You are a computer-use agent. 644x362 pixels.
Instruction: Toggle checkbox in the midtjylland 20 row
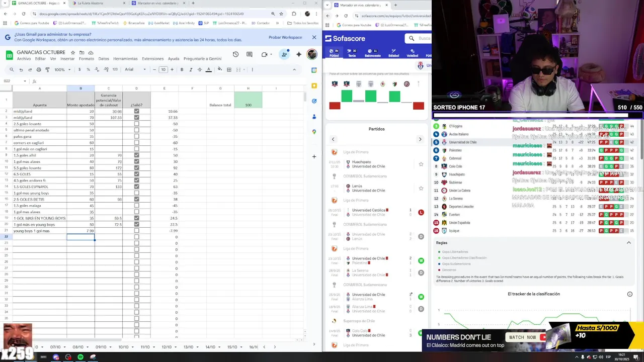(136, 111)
